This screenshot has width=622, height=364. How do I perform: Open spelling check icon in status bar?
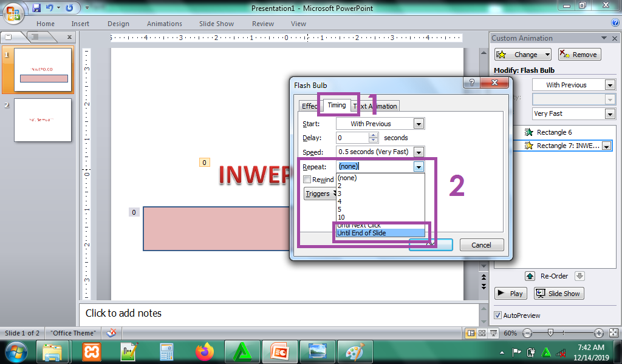112,333
